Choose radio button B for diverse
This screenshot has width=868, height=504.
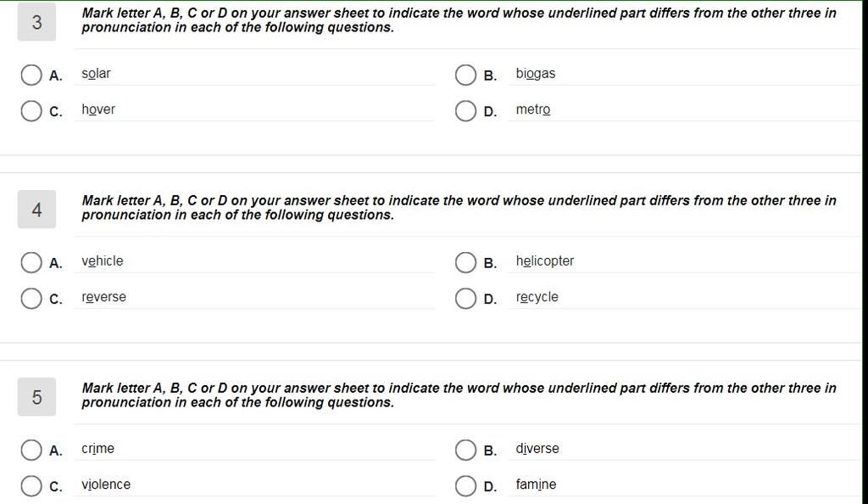click(x=465, y=451)
